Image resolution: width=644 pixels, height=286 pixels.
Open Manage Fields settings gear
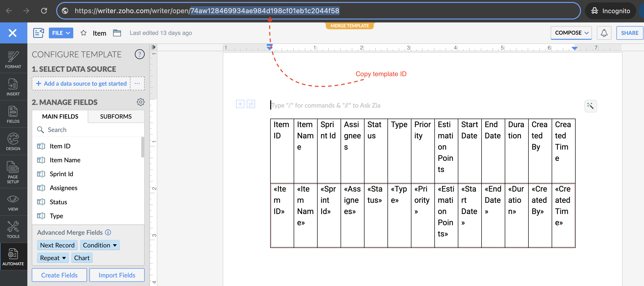pos(140,102)
